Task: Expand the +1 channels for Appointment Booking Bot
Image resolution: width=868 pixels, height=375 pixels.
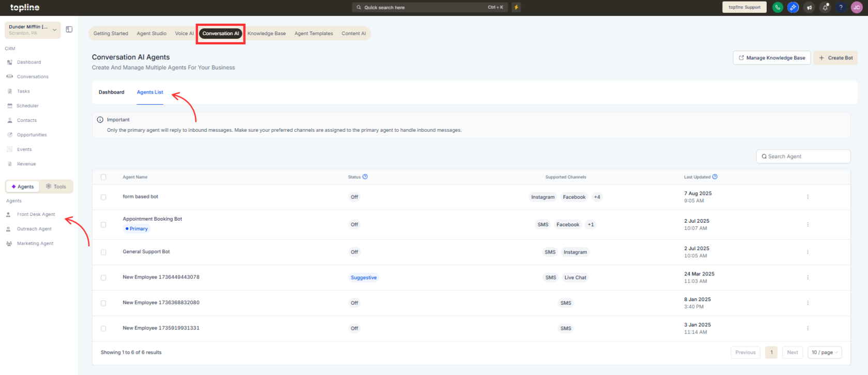Action: pyautogui.click(x=591, y=224)
